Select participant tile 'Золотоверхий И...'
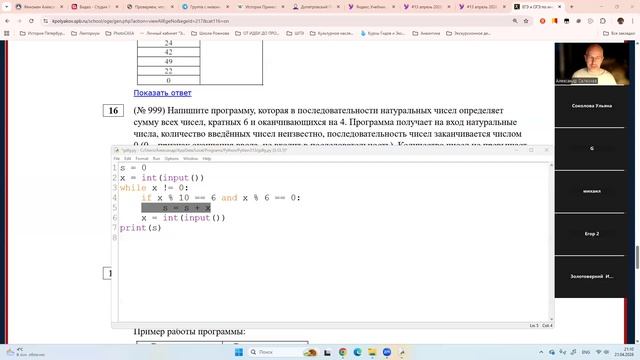 [591, 276]
